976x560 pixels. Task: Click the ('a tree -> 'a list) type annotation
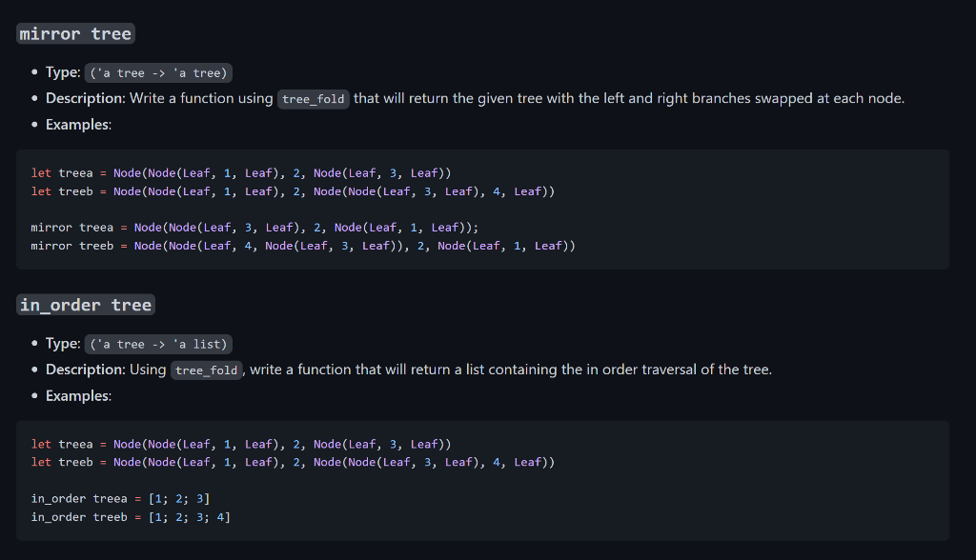pos(158,344)
